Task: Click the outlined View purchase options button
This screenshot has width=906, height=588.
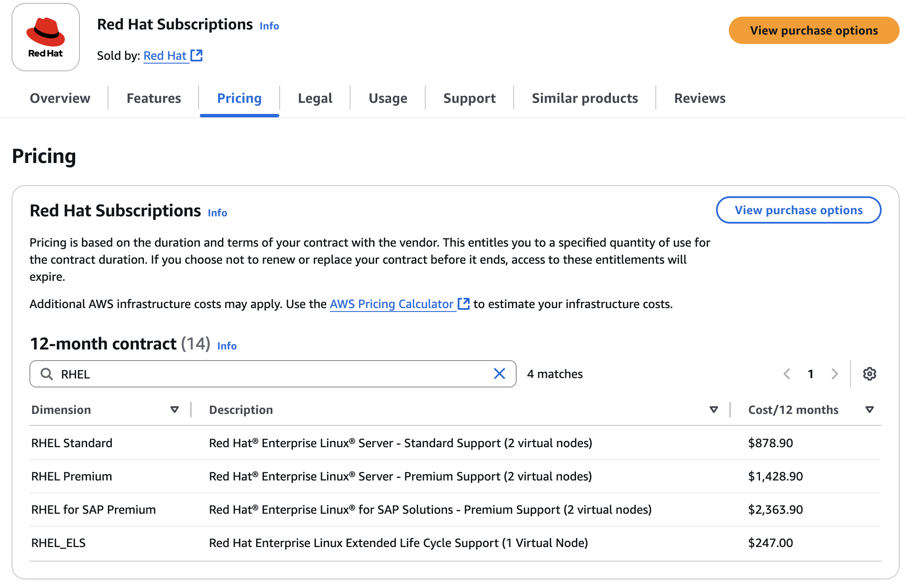Action: coord(798,210)
